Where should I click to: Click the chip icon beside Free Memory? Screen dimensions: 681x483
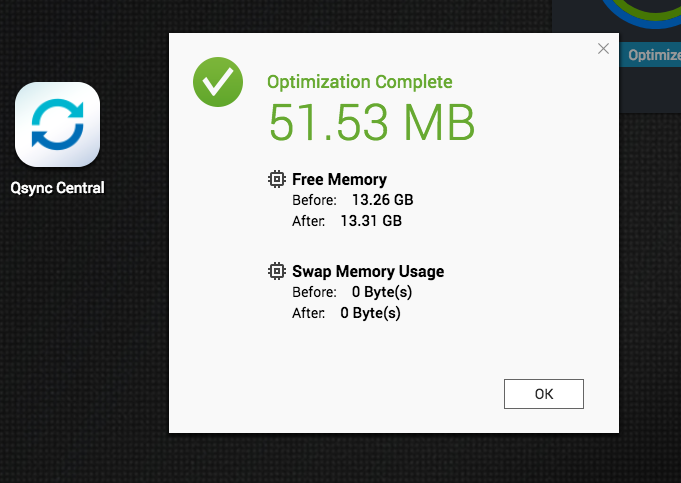(277, 179)
